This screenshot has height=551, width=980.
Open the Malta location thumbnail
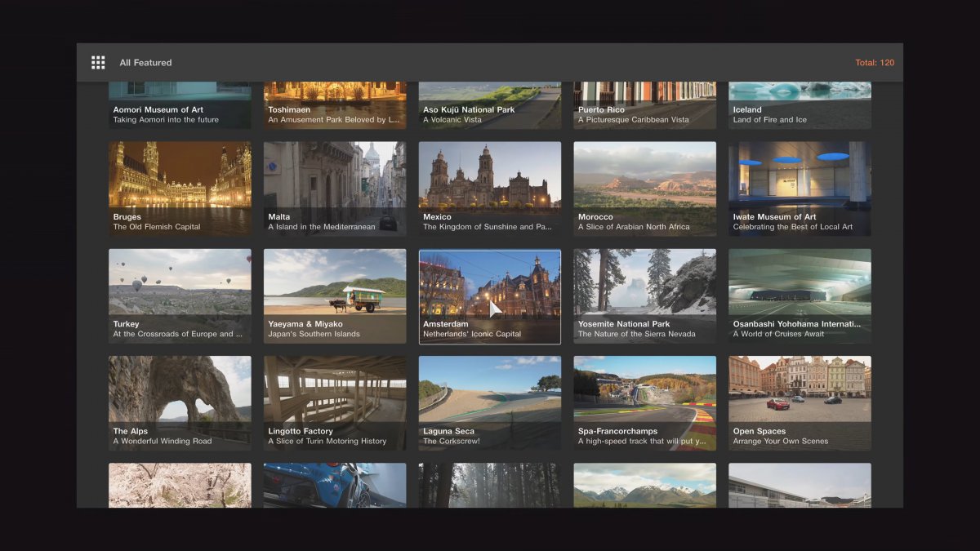tap(335, 189)
